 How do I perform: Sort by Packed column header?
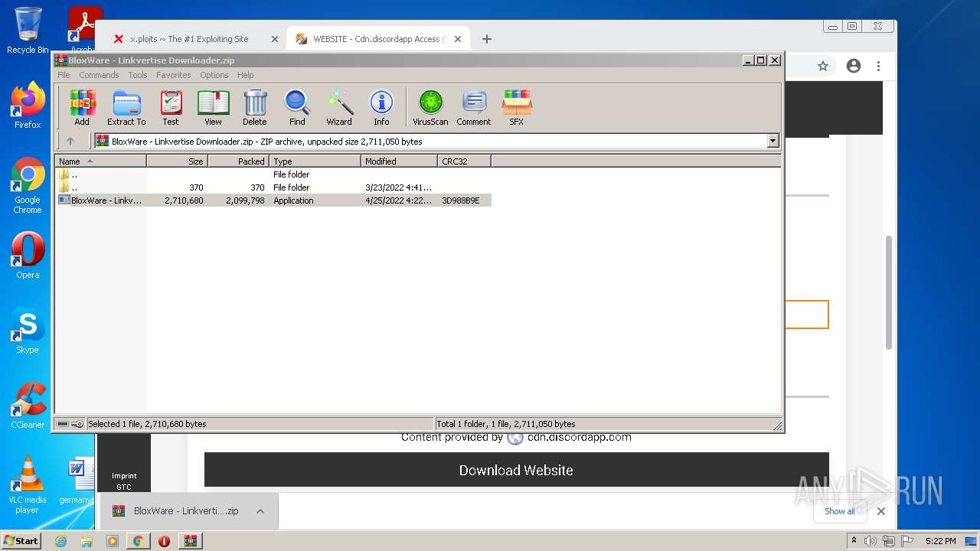238,161
